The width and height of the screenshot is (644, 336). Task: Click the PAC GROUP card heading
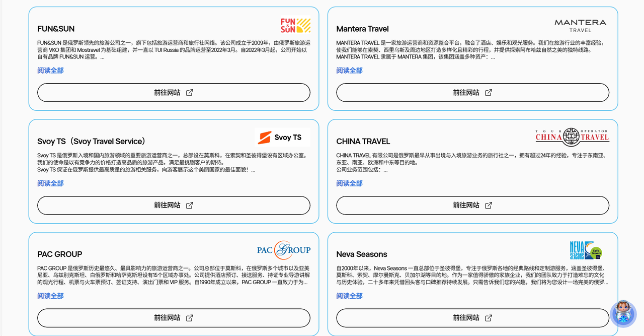59,254
